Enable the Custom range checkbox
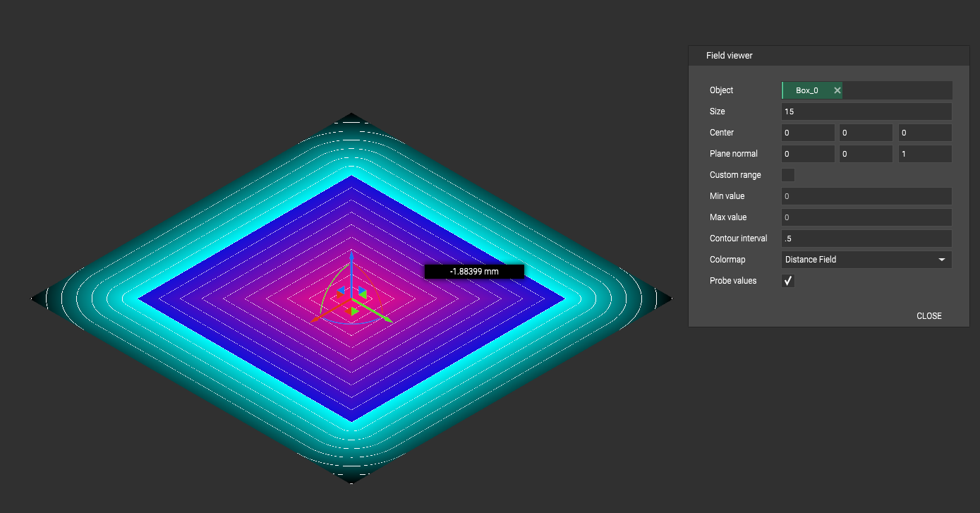This screenshot has width=980, height=513. [788, 175]
